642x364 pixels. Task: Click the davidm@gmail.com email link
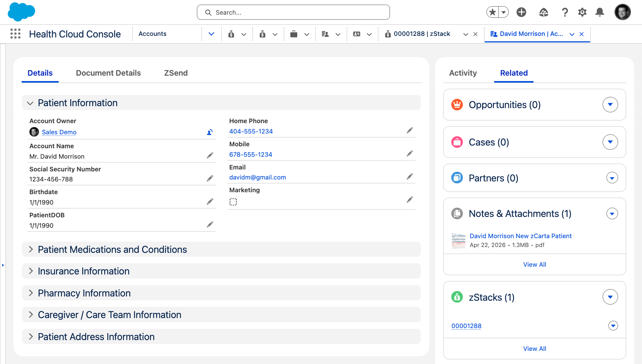tap(257, 177)
